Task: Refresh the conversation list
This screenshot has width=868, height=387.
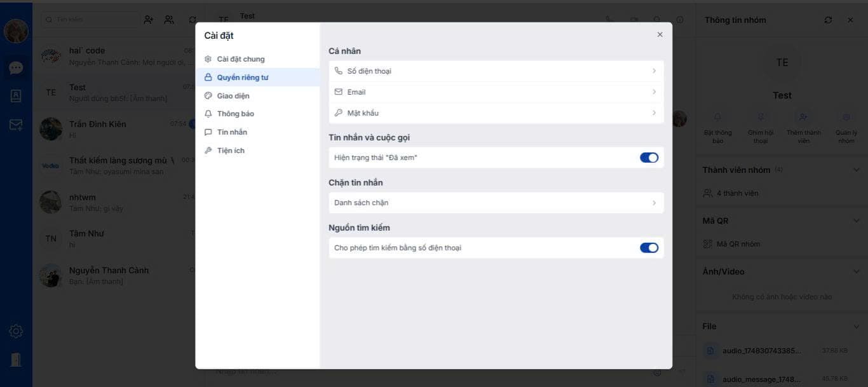Action: [x=193, y=20]
